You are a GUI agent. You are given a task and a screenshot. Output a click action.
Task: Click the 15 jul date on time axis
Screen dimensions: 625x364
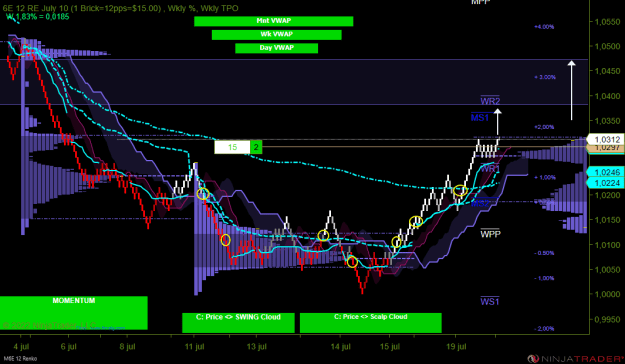point(390,346)
